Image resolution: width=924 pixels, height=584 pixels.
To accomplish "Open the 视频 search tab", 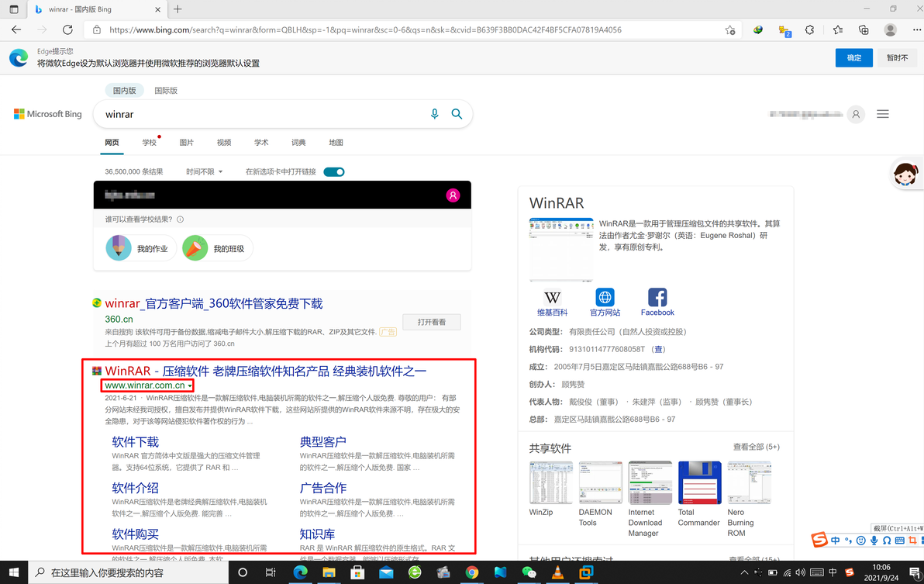I will tap(224, 143).
